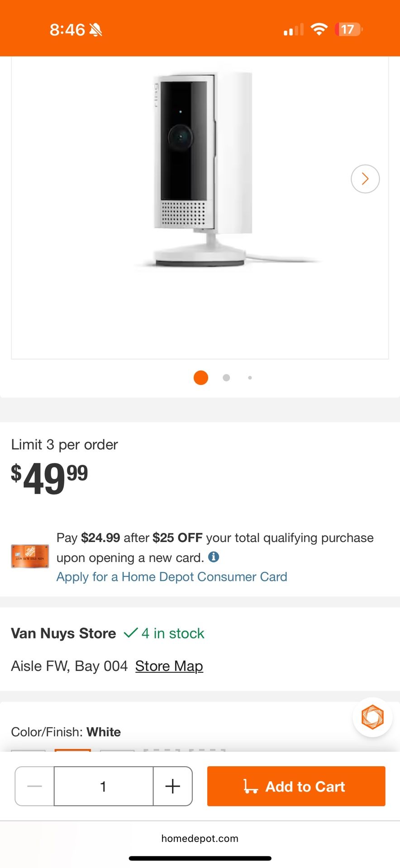Open the orange hexagon assistant icon
The width and height of the screenshot is (400, 868).
(372, 717)
